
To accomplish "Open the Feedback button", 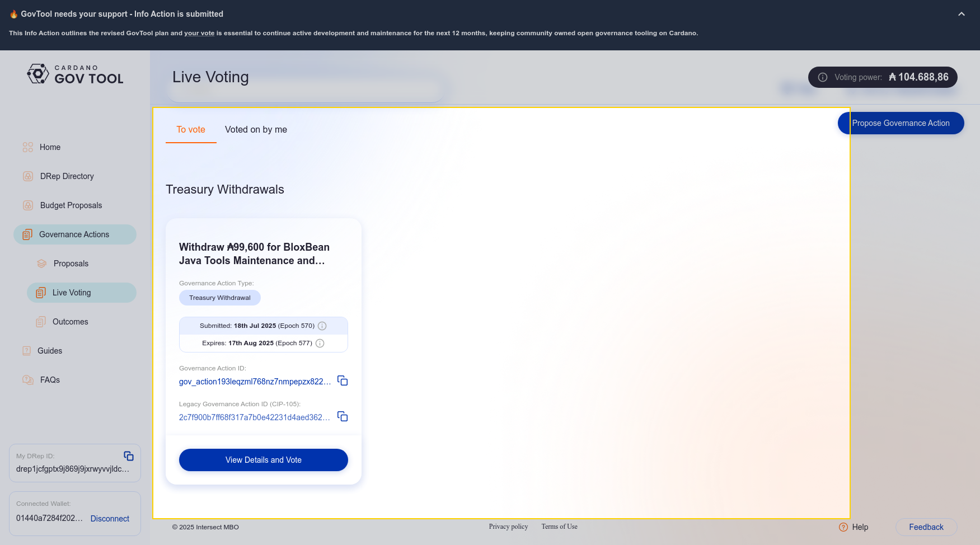I will click(926, 527).
